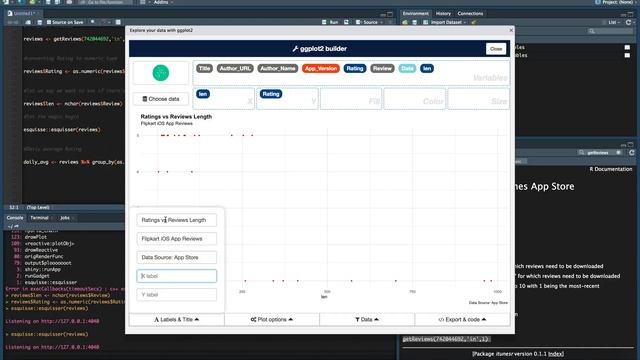Toggle the lower checkbox in the Environment list
Screen dimensions: 640x360
pyautogui.click(x=627, y=55)
